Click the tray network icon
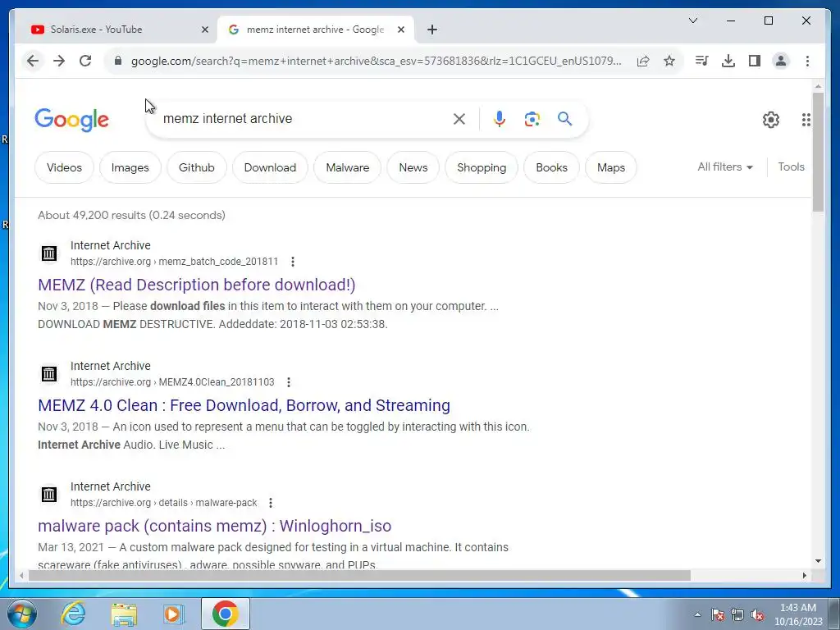840x630 pixels. point(737,614)
